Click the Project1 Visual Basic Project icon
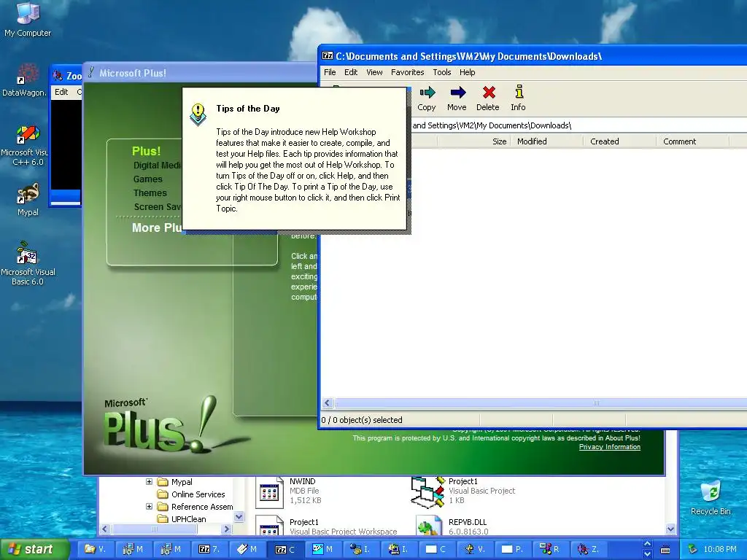 [427, 491]
